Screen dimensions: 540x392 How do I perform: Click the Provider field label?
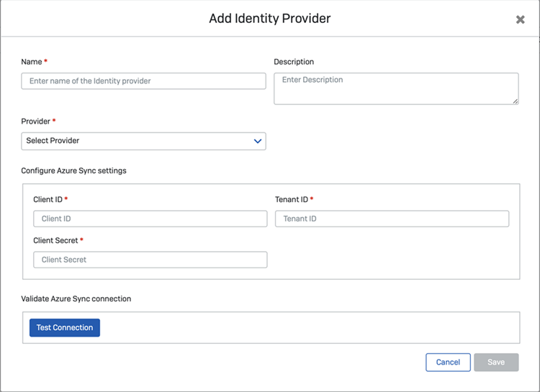[x=35, y=122]
